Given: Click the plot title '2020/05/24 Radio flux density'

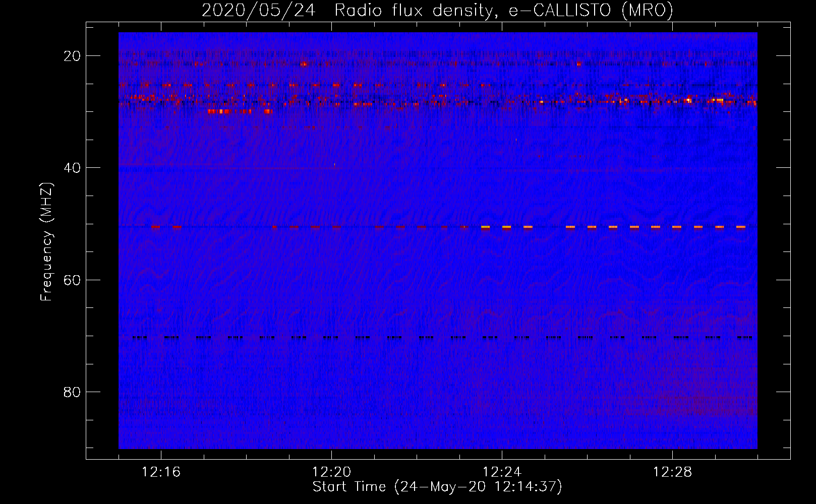Looking at the screenshot, I should (x=437, y=10).
